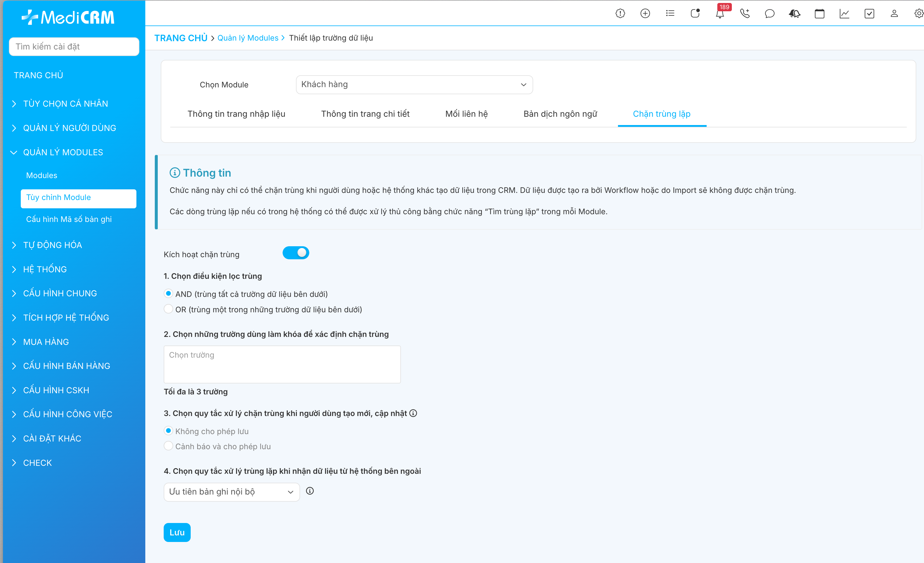Open the chat bubble icon
The image size is (924, 563).
pos(770,14)
